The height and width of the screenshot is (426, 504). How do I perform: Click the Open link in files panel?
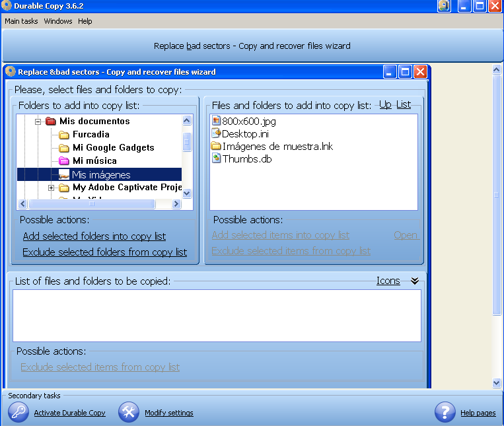(406, 235)
